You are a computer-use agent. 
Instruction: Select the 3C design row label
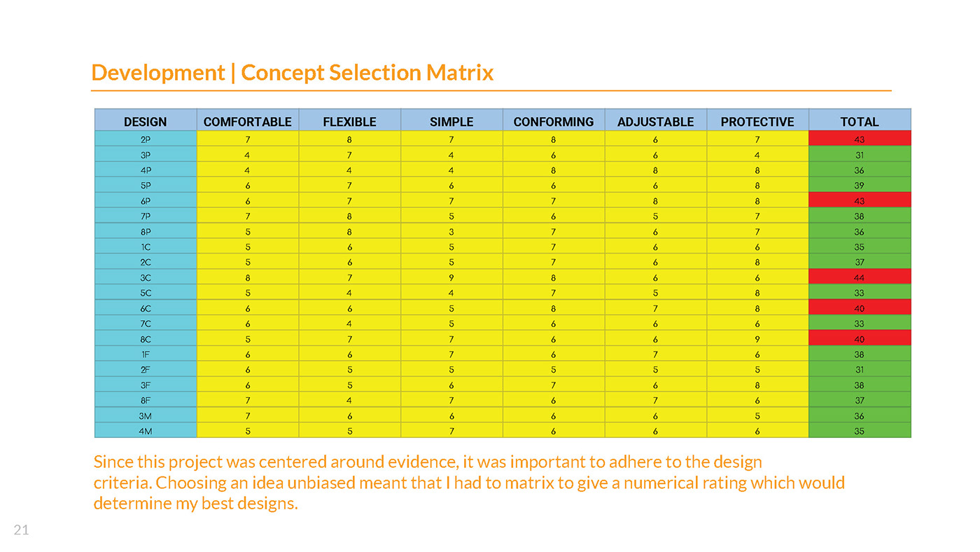pos(146,277)
